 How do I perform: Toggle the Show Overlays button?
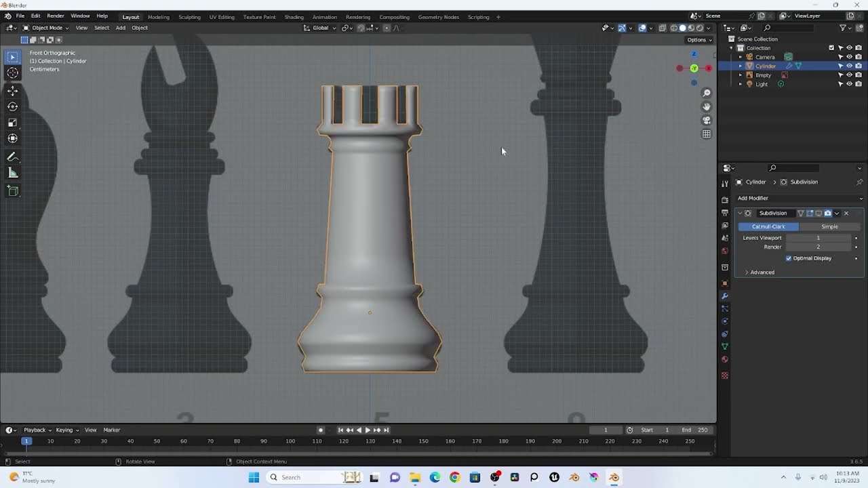tap(642, 28)
